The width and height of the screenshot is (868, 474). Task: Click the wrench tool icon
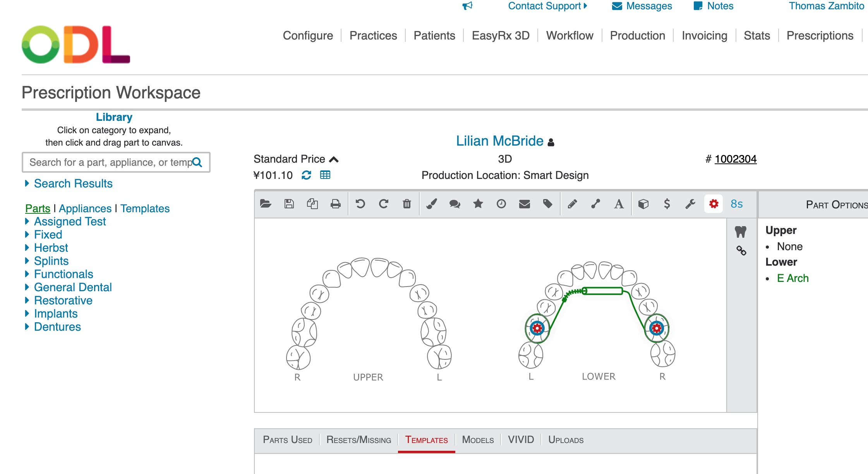[x=690, y=204]
